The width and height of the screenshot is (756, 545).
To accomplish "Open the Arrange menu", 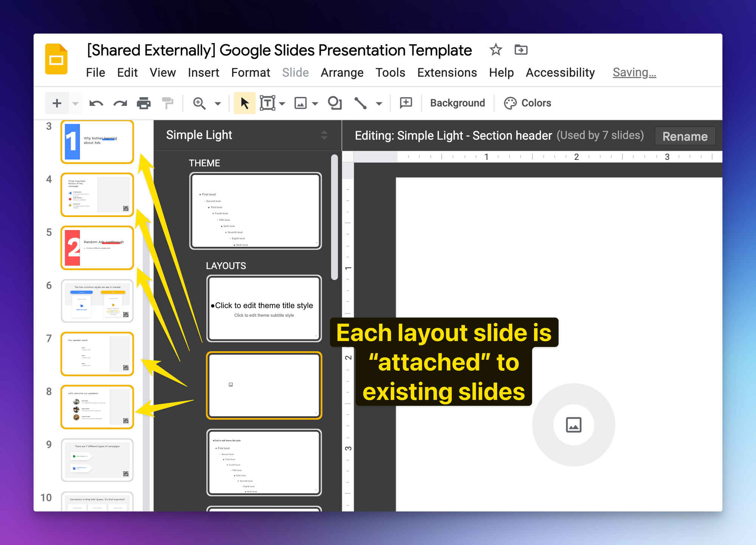I will pyautogui.click(x=342, y=73).
